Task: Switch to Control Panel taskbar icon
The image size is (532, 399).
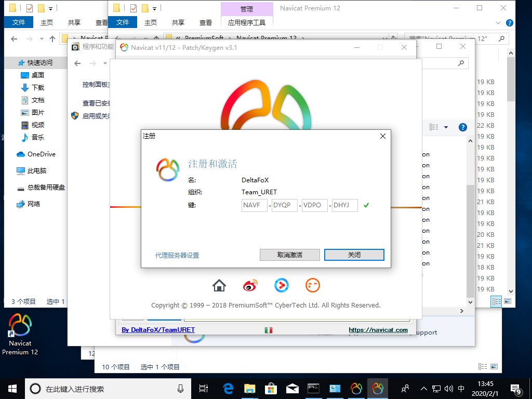Action: click(335, 389)
